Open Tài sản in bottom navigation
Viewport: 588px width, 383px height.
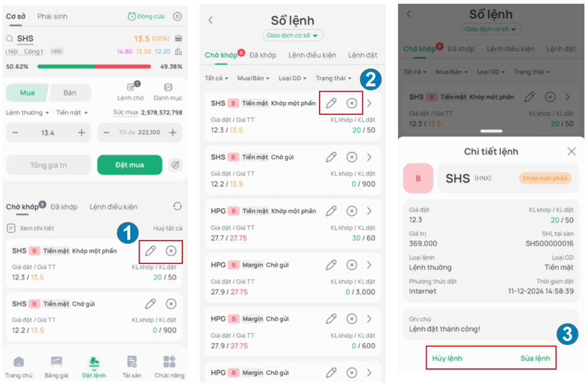tap(131, 367)
